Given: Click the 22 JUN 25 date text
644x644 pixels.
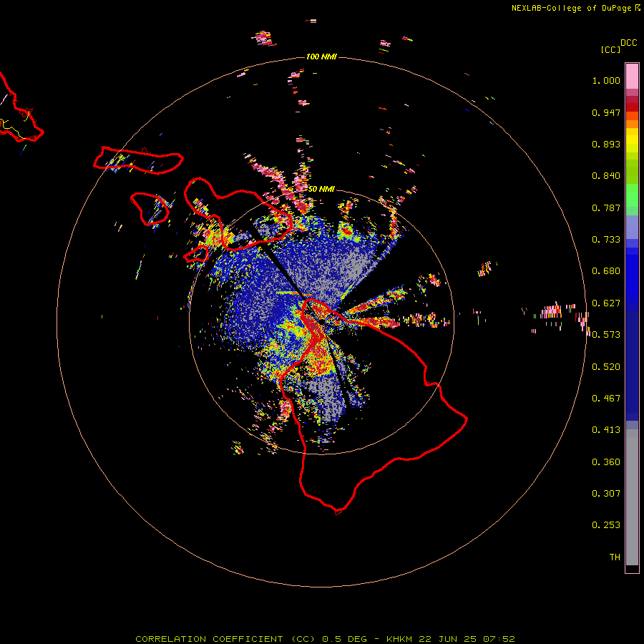Looking at the screenshot, I should [x=448, y=639].
